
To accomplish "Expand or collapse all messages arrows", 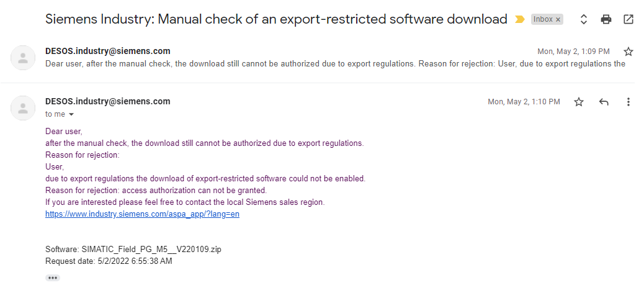I will coord(583,19).
